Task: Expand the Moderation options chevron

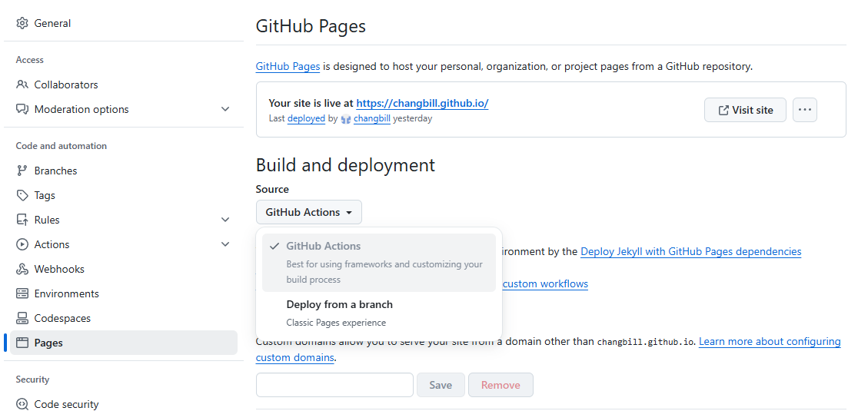Action: click(x=225, y=109)
